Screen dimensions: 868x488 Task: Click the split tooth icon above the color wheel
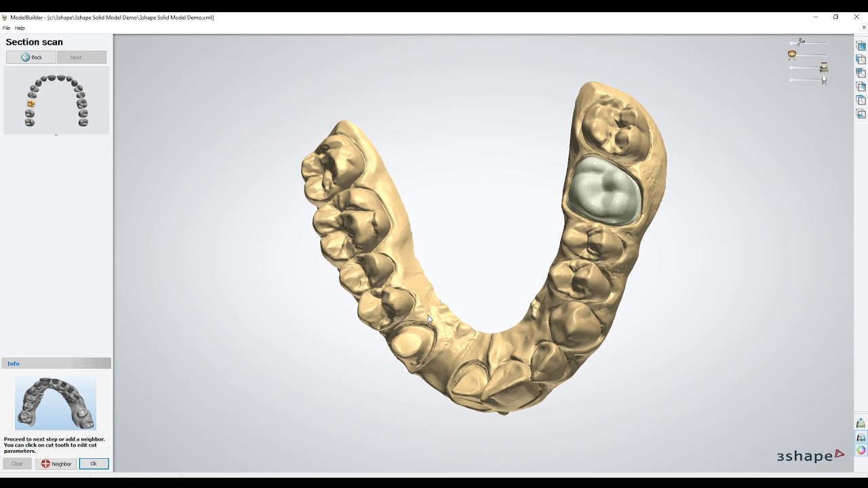click(861, 437)
